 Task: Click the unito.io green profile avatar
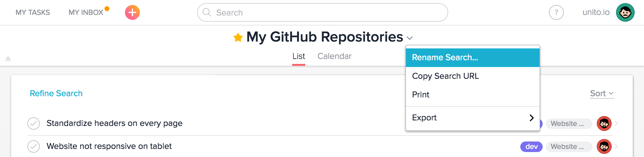(x=625, y=12)
